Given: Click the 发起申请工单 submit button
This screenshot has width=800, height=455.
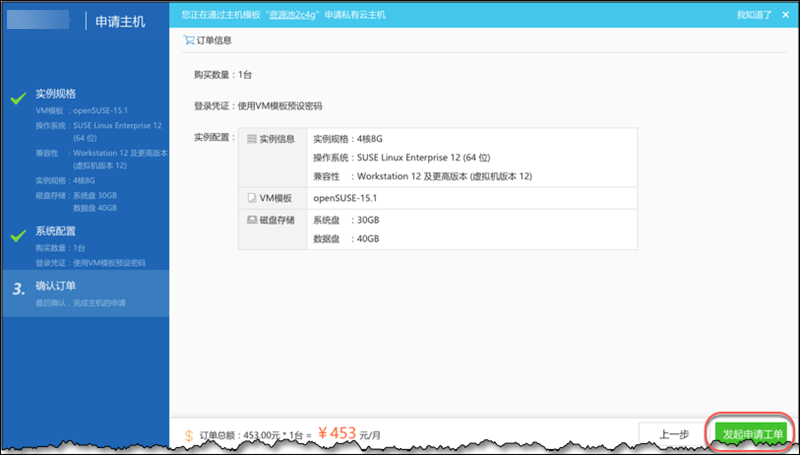Looking at the screenshot, I should click(752, 434).
